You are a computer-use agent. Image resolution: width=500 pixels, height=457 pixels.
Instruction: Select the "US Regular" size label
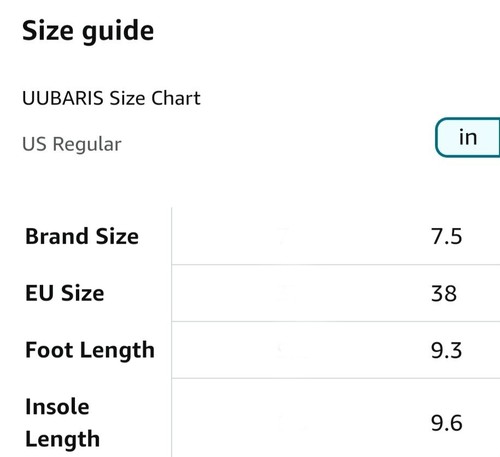pyautogui.click(x=72, y=144)
